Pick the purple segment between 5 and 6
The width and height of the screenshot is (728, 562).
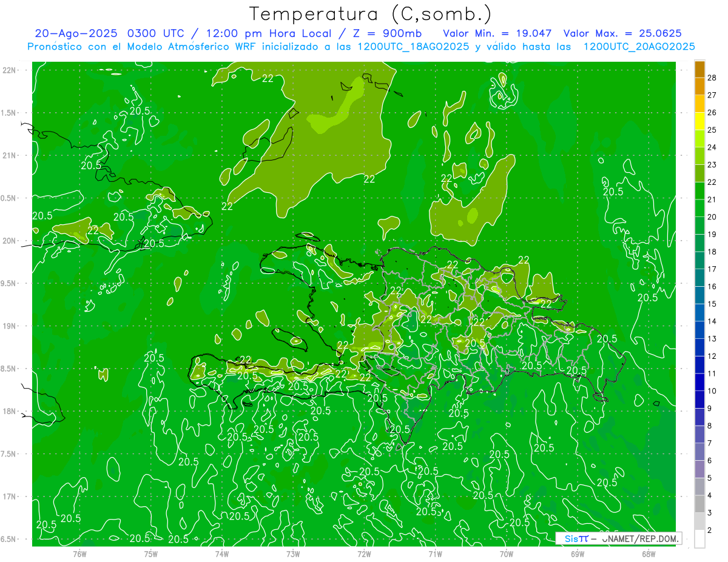tap(699, 469)
